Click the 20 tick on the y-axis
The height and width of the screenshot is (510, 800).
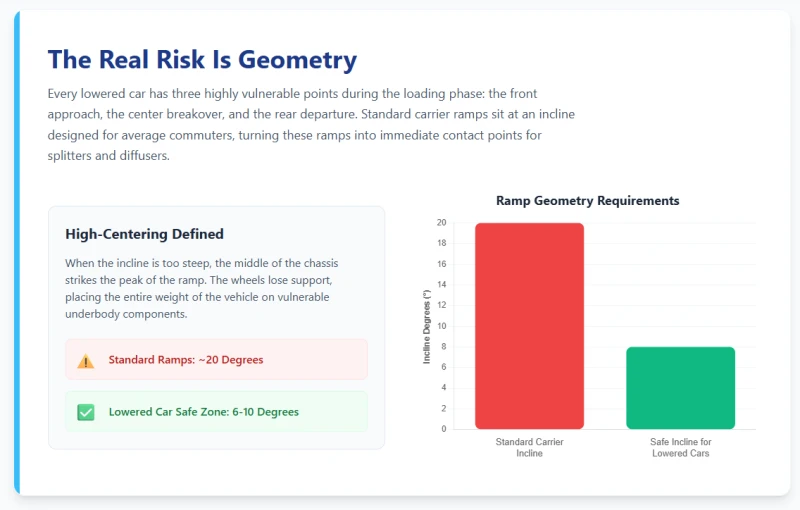442,223
